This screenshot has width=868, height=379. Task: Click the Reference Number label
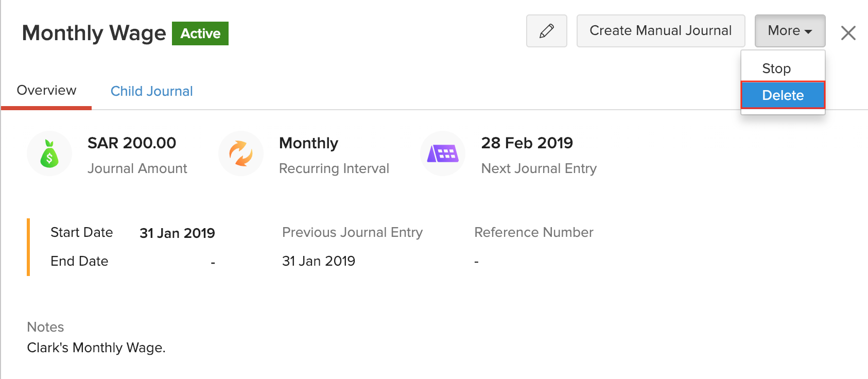tap(533, 232)
